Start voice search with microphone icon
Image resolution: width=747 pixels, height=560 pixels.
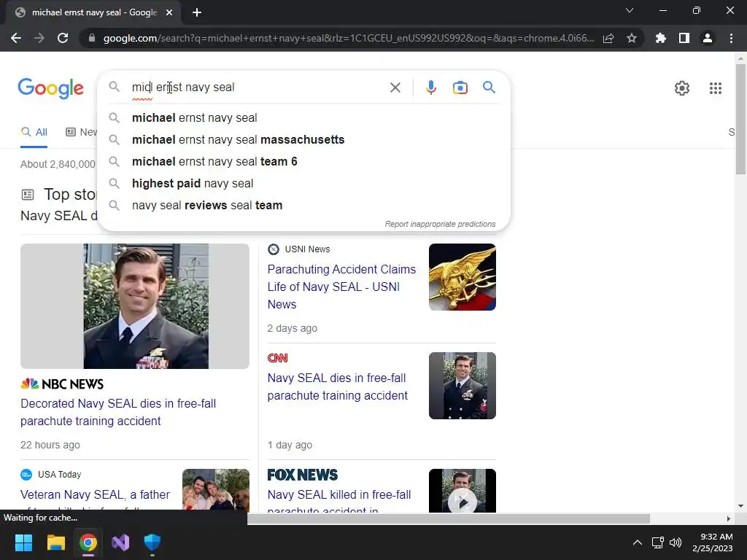[430, 87]
